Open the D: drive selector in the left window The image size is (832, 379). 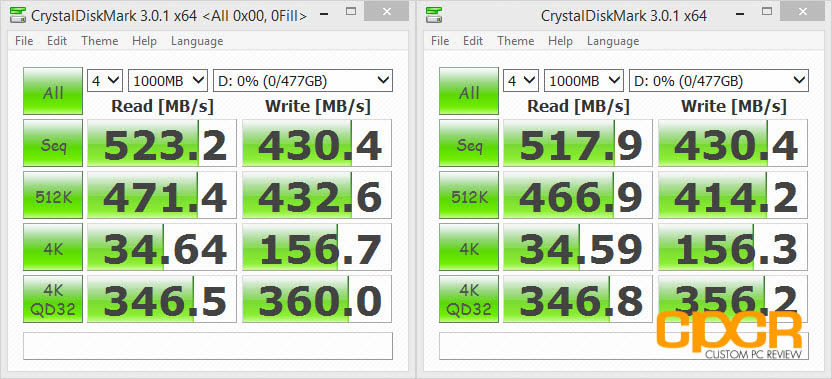(x=303, y=81)
